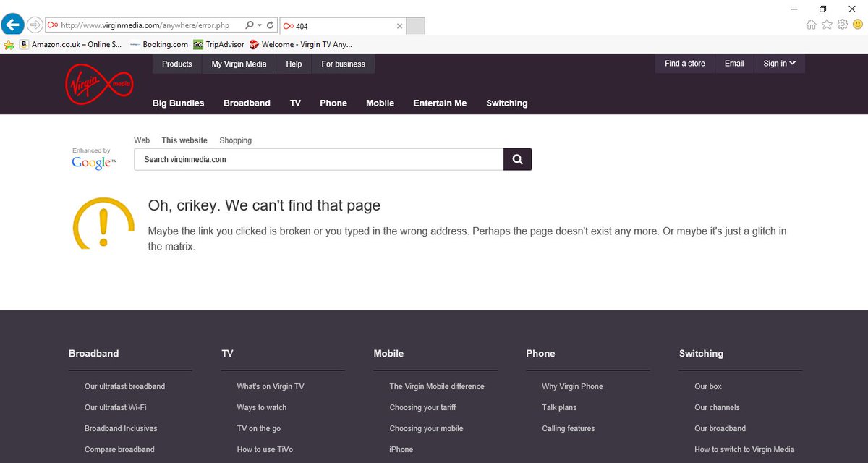Open the browser Tools gear icon

pyautogui.click(x=843, y=25)
